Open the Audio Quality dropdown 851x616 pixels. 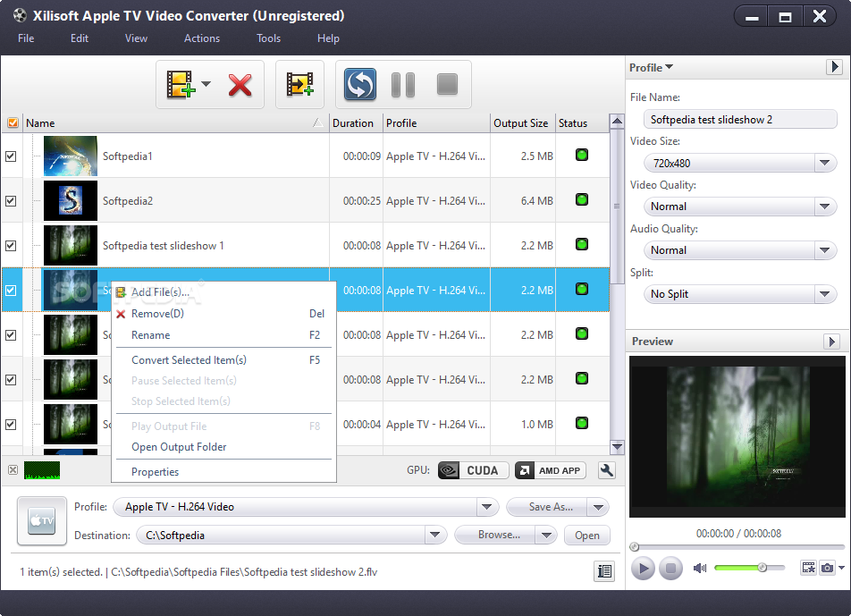pos(824,250)
